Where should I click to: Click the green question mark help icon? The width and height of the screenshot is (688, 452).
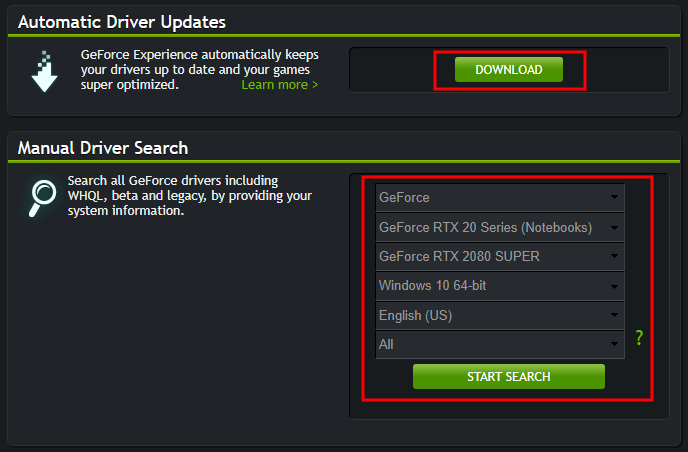click(x=639, y=337)
